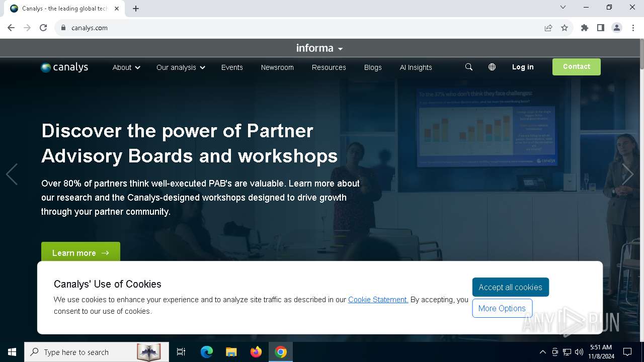
Task: Bookmark this tab with star icon
Action: 565,28
